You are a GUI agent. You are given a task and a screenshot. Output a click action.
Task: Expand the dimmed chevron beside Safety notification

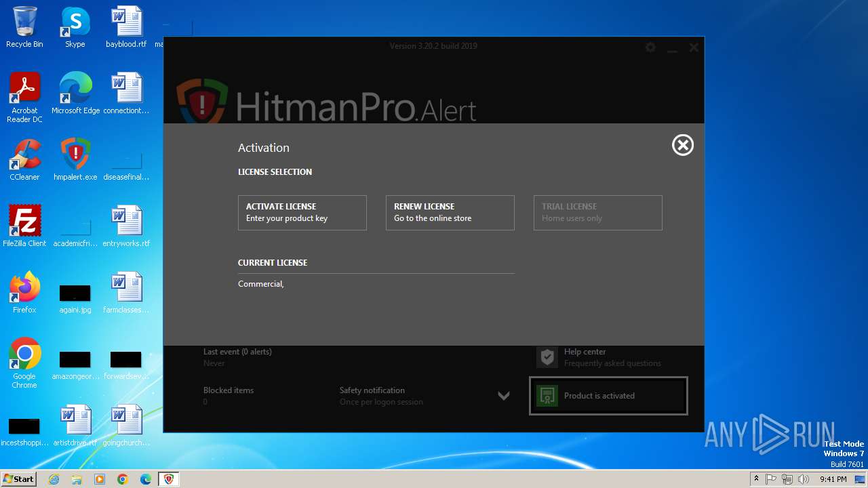[x=504, y=396]
